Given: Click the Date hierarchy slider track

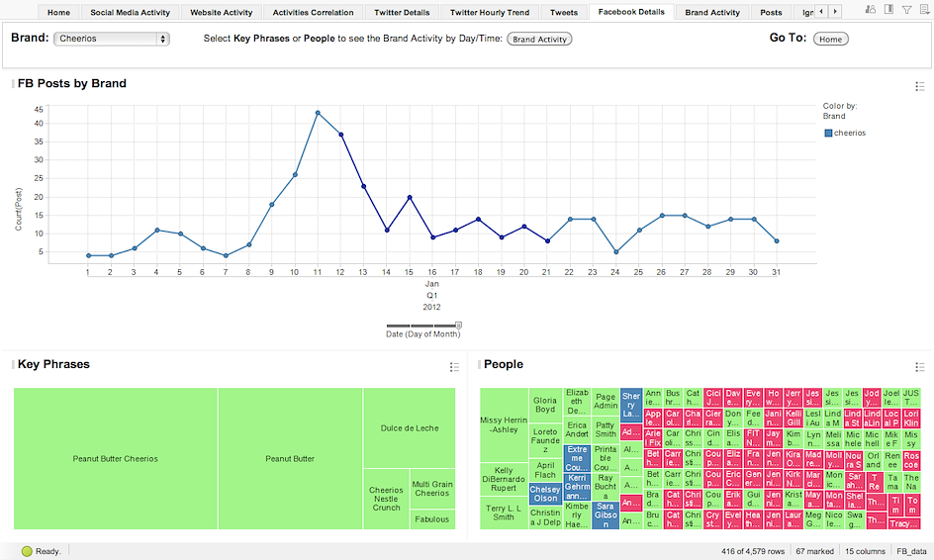Looking at the screenshot, I should coord(421,326).
